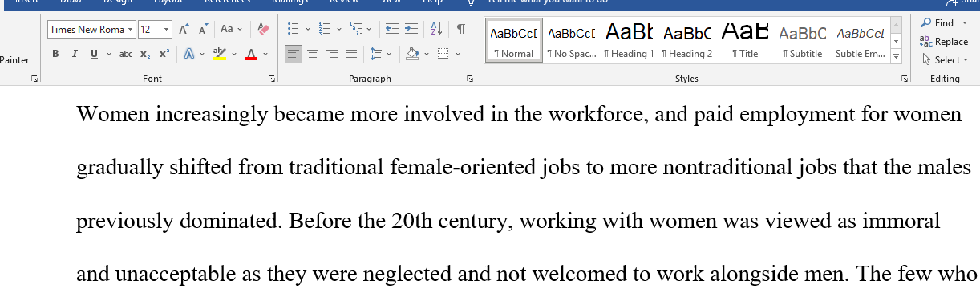The height and width of the screenshot is (301, 980).
Task: Open line and paragraph spacing
Action: click(x=376, y=55)
